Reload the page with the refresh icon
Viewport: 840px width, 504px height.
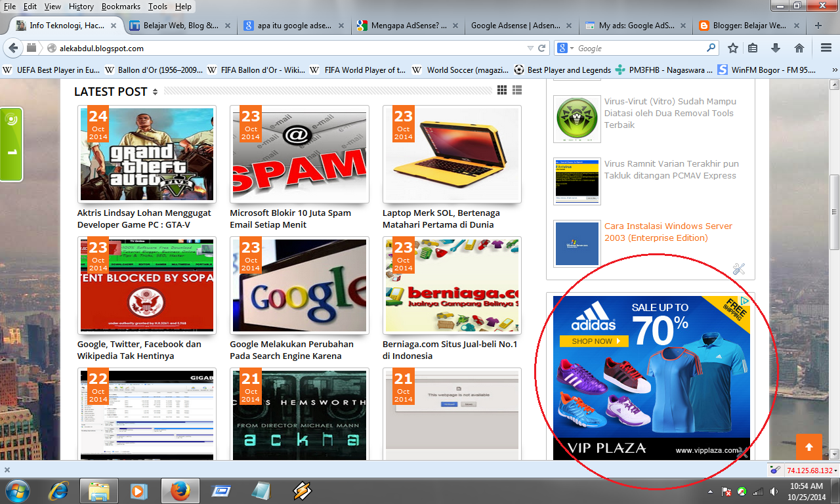coord(542,48)
